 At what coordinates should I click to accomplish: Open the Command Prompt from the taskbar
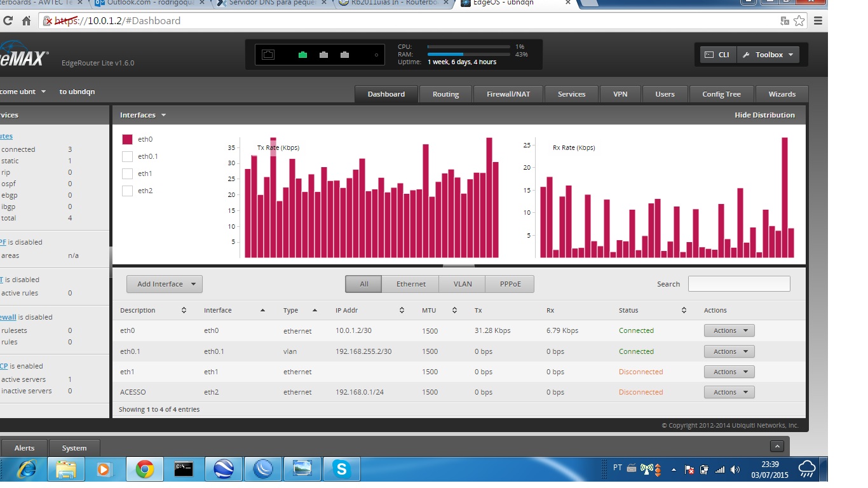pos(184,470)
